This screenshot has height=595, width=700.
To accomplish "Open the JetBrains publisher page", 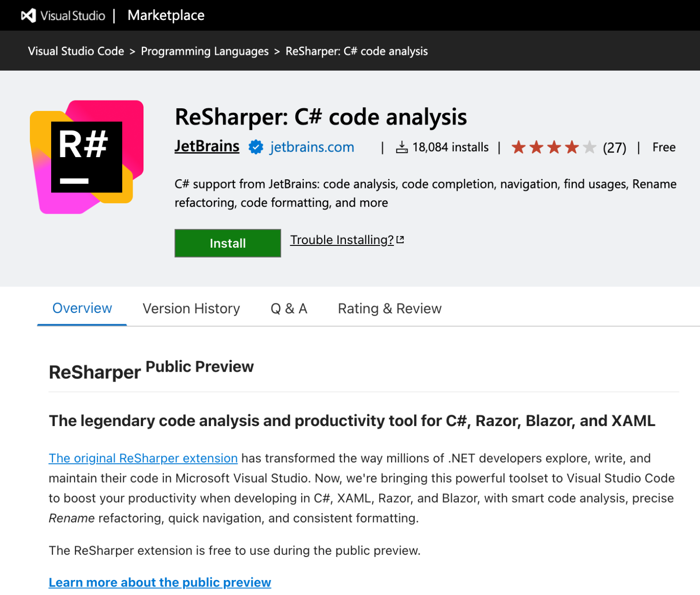I will pyautogui.click(x=207, y=146).
